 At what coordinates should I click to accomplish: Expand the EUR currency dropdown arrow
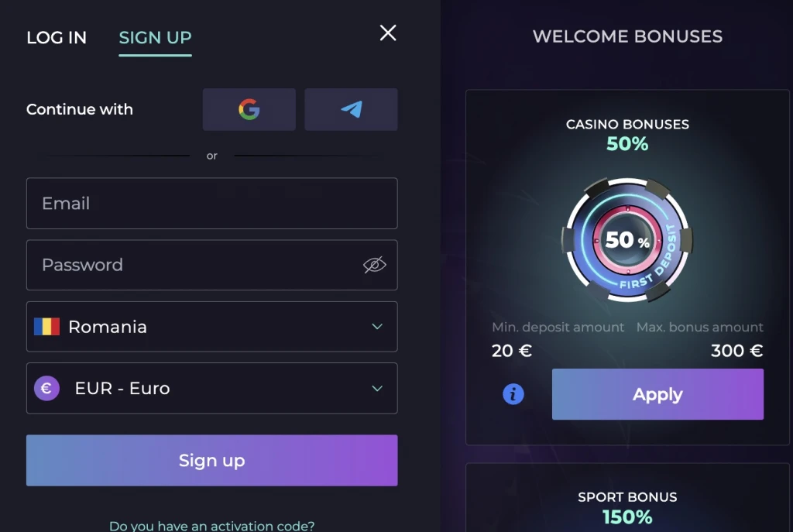coord(377,389)
